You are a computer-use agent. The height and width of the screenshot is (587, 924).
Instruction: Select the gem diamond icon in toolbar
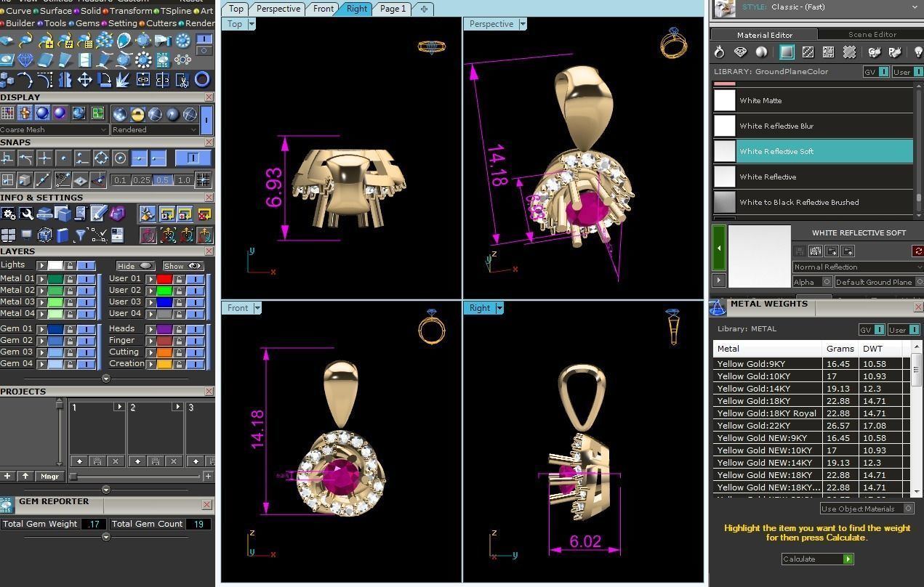click(26, 60)
